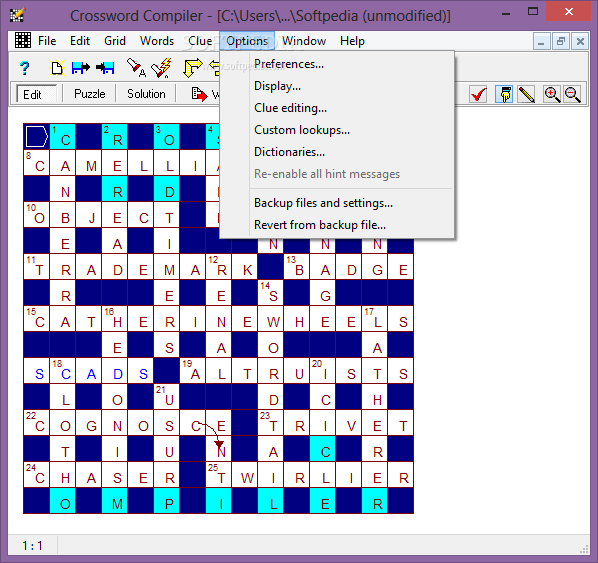This screenshot has height=563, width=598.
Task: Close the open Options menu
Action: tap(247, 41)
